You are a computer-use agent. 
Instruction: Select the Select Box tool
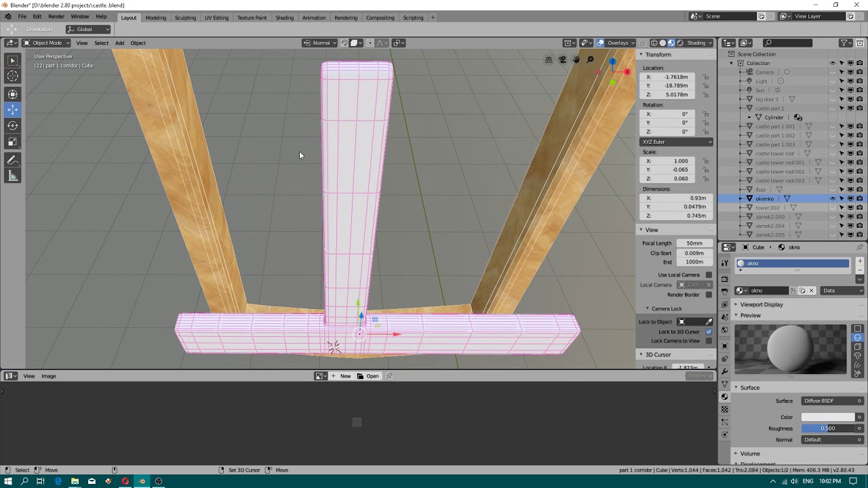pos(12,61)
